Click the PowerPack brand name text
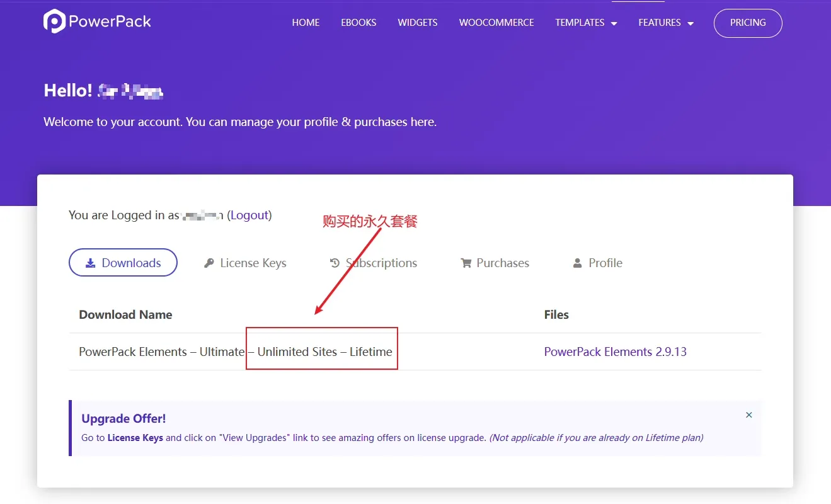Screen dimensions: 831x504 (110, 21)
